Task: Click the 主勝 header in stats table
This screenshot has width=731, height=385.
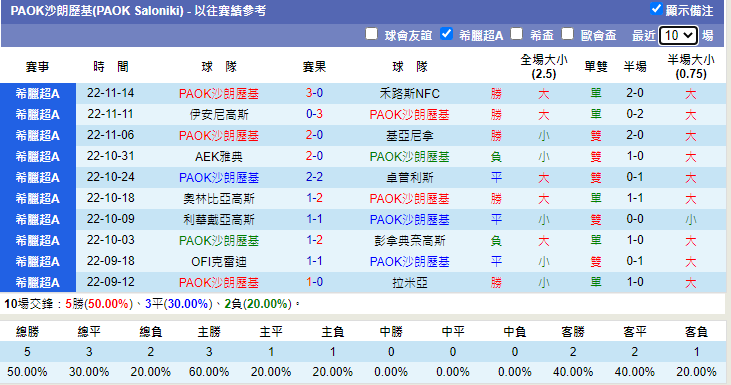Action: tap(209, 332)
